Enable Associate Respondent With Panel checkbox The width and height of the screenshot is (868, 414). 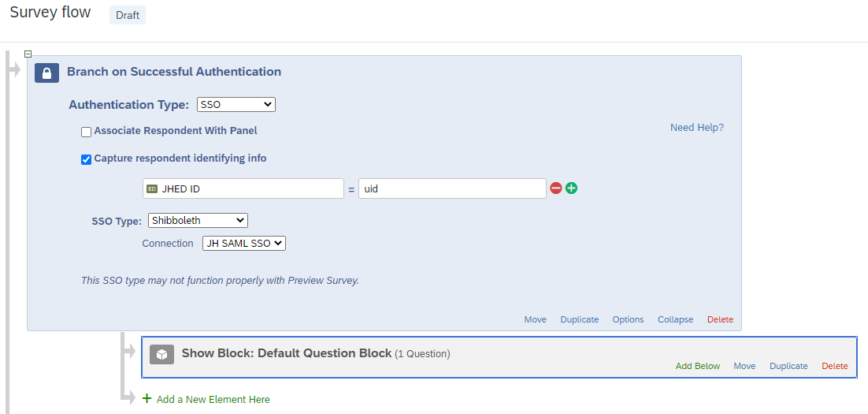tap(87, 132)
